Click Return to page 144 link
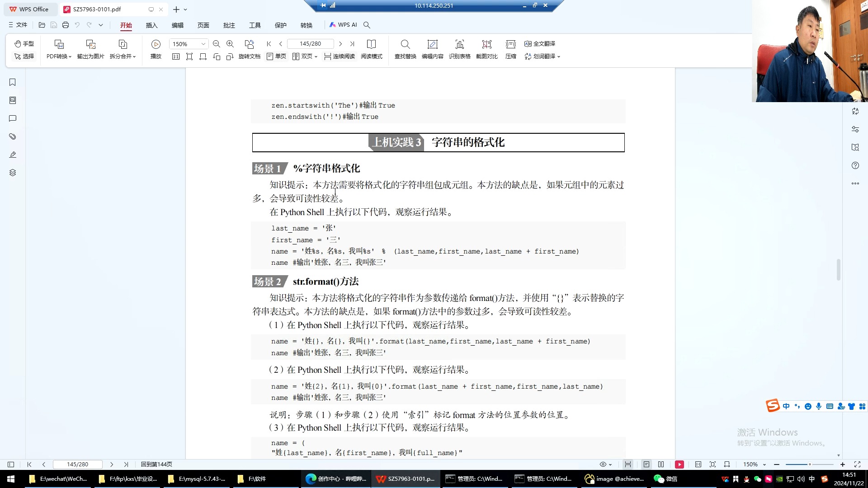The height and width of the screenshot is (488, 868). 156,465
